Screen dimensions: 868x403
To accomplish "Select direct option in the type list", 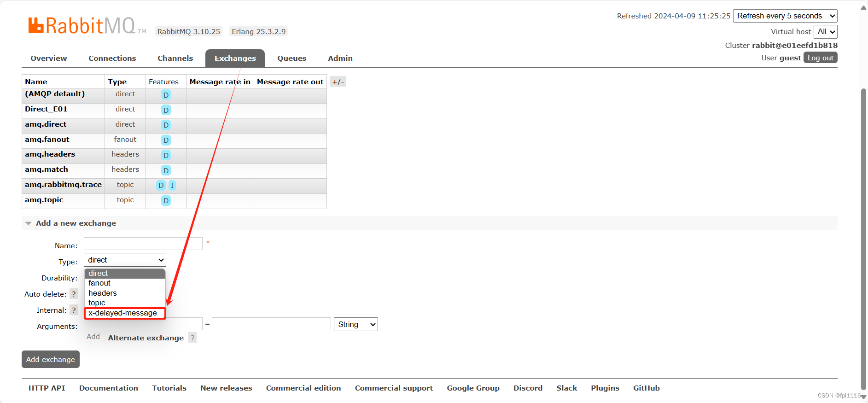I will tap(125, 274).
